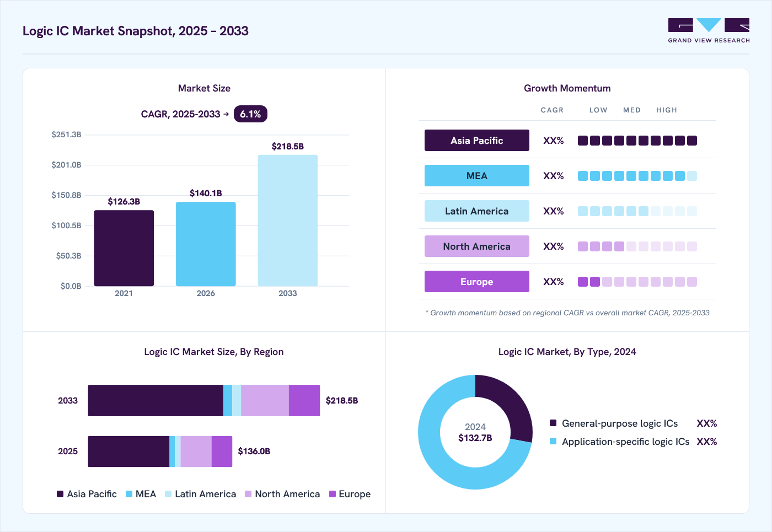772x532 pixels.
Task: Click the North America region label
Action: [x=477, y=246]
